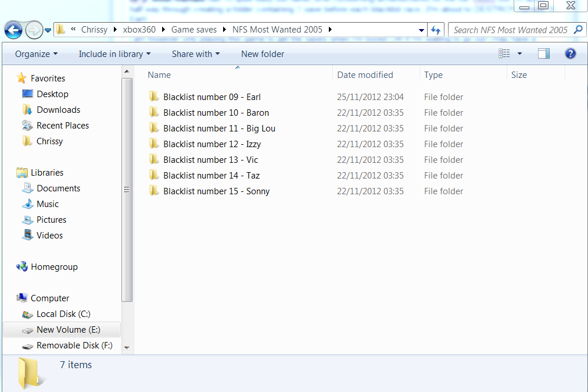Screen dimensions: 588x392
Task: Click the refresh button beside address bar
Action: pos(436,30)
